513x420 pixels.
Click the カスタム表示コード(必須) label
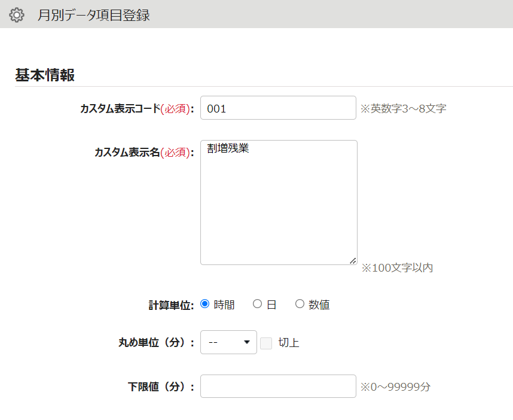(x=137, y=108)
